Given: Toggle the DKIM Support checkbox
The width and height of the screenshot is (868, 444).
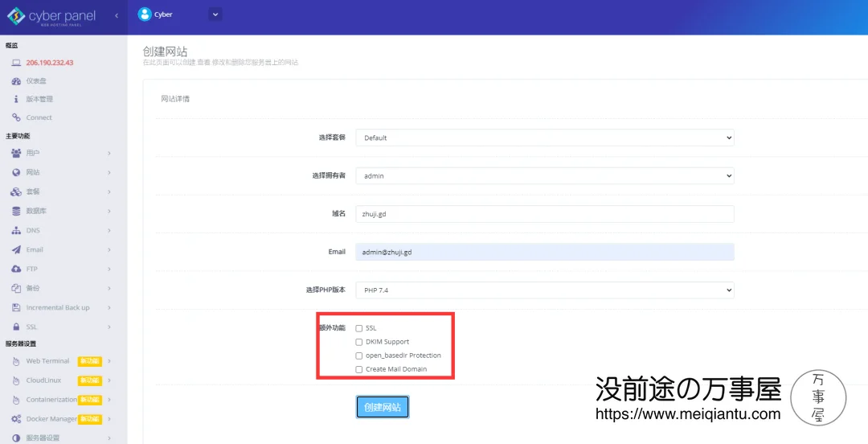Looking at the screenshot, I should tap(359, 342).
